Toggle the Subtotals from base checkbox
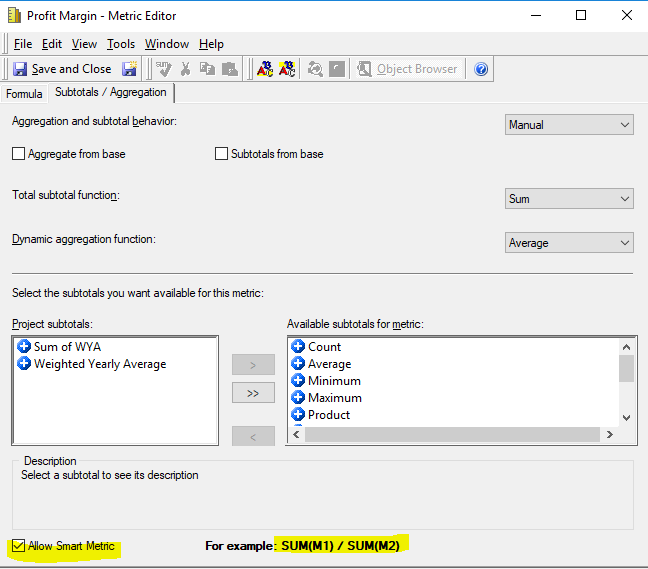The image size is (648, 569). coord(221,154)
